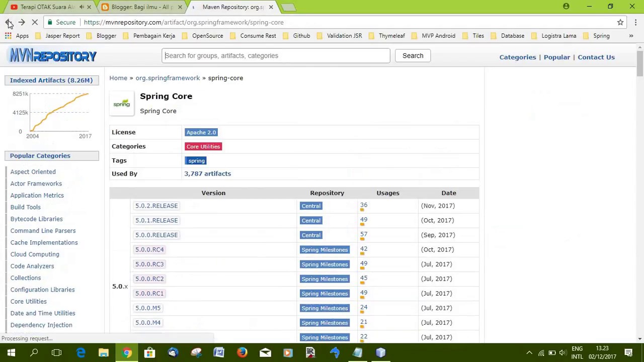Viewport: 644px width, 362px height.
Task: Open Task View on the taskbar
Action: (56, 353)
